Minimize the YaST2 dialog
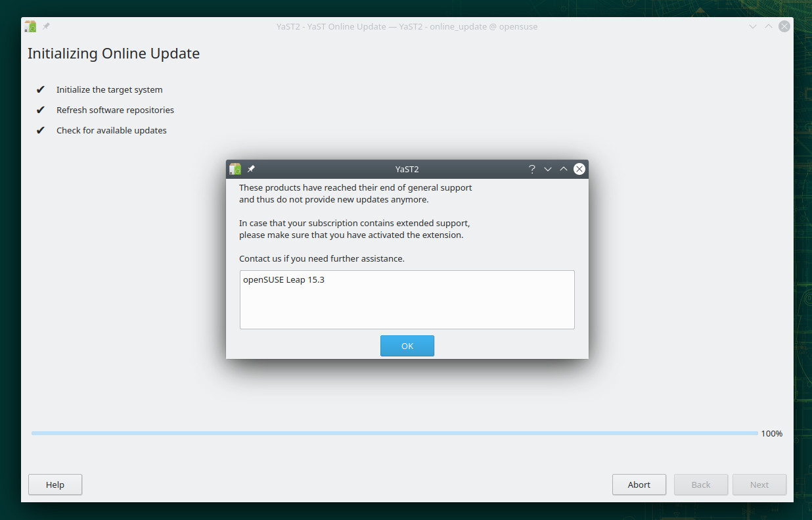The image size is (812, 520). (x=548, y=169)
